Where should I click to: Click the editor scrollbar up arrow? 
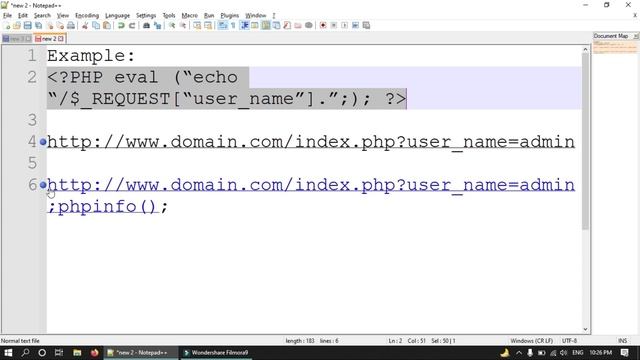[x=585, y=49]
